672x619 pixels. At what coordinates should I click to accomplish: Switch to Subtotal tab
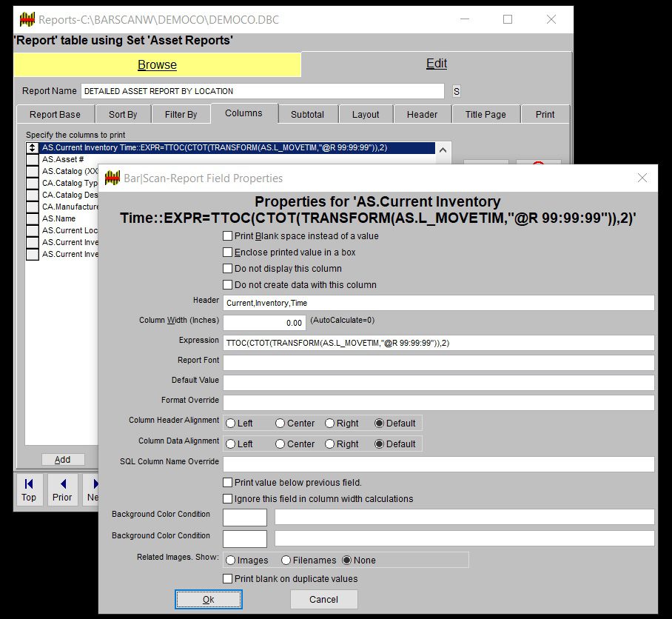click(x=307, y=115)
